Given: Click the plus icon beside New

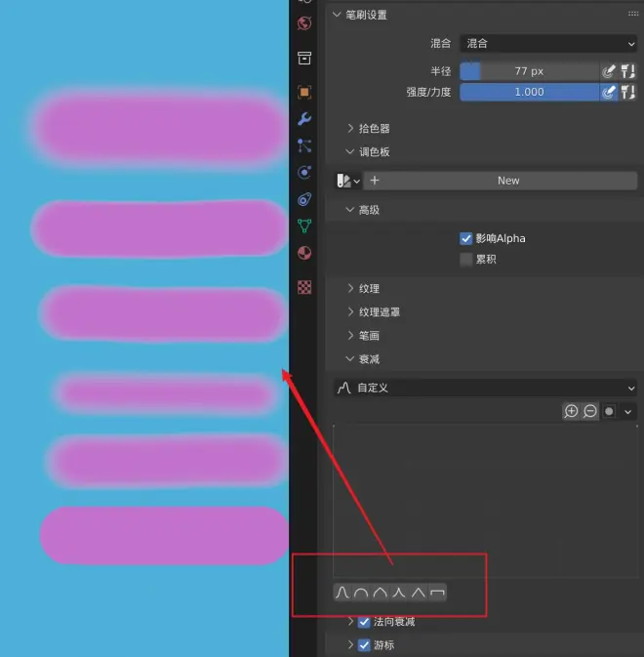Looking at the screenshot, I should point(375,181).
